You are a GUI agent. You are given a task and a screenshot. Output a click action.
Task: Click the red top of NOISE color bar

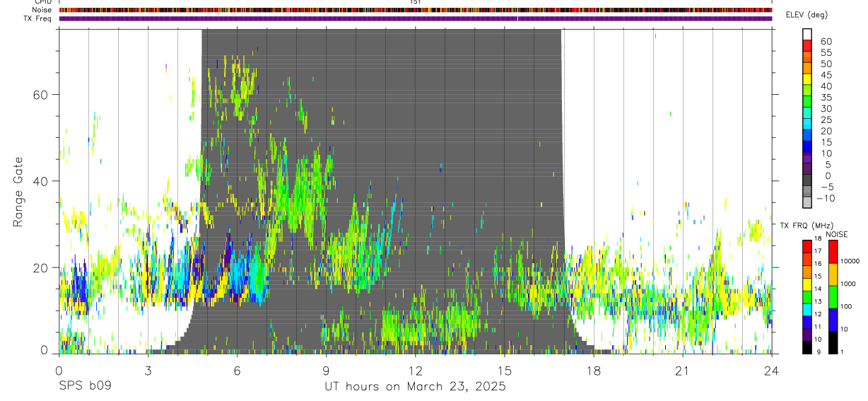pos(833,252)
